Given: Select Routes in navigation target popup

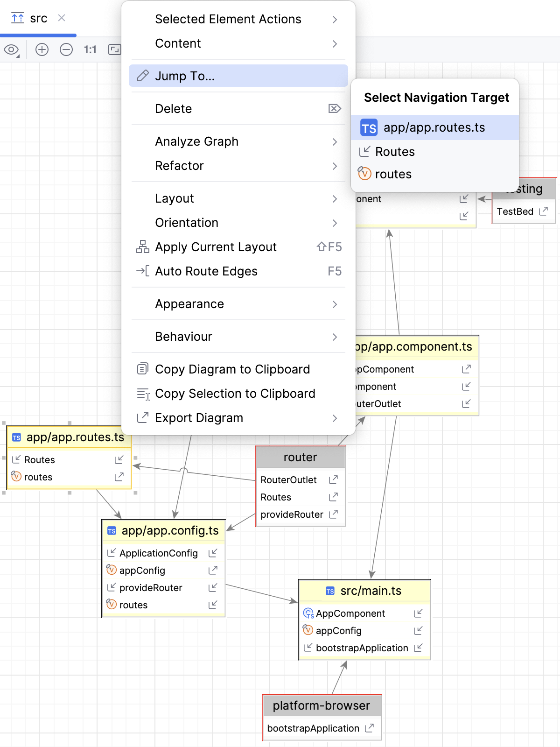Looking at the screenshot, I should [435, 152].
